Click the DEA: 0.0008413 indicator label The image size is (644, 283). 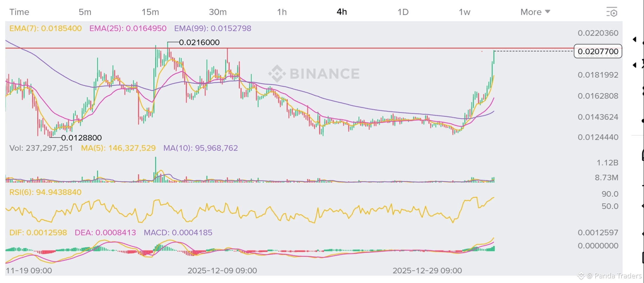point(105,233)
